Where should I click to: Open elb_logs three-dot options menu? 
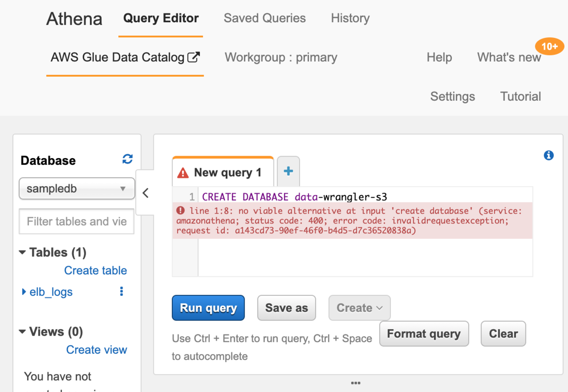[x=122, y=292]
